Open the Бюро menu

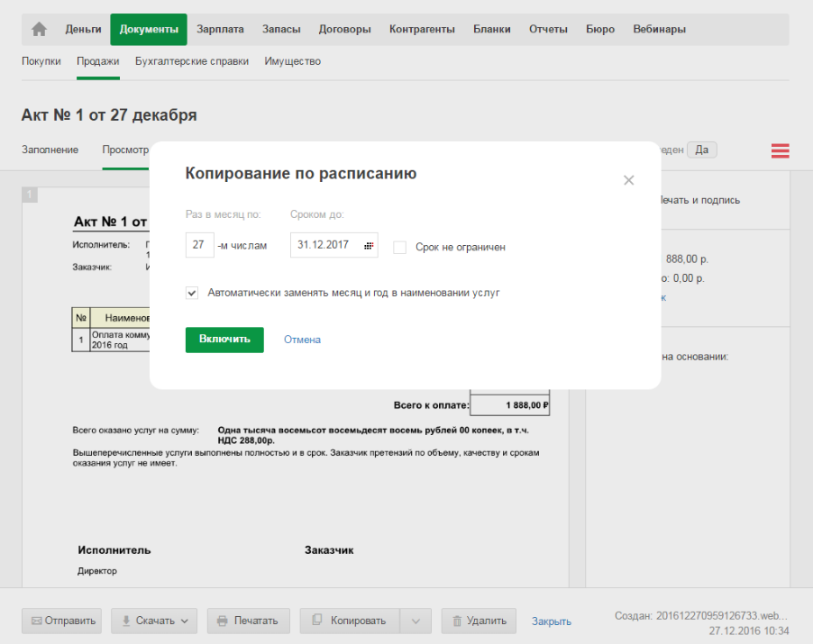600,29
